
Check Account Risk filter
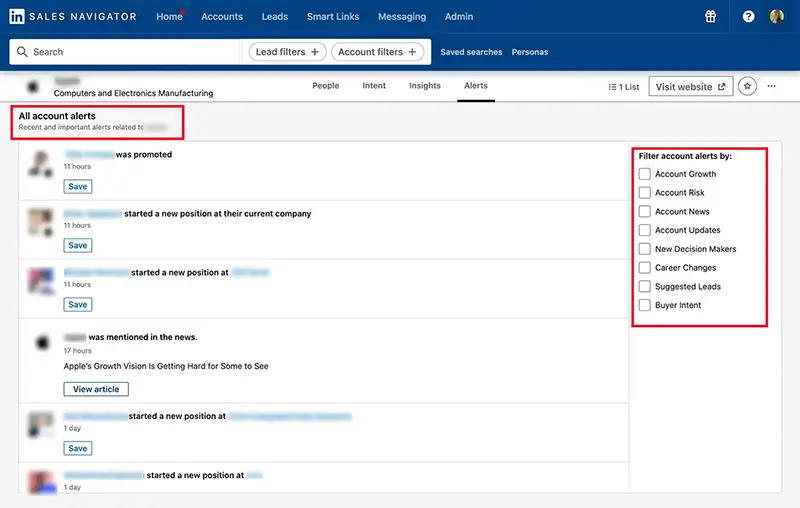tap(644, 192)
